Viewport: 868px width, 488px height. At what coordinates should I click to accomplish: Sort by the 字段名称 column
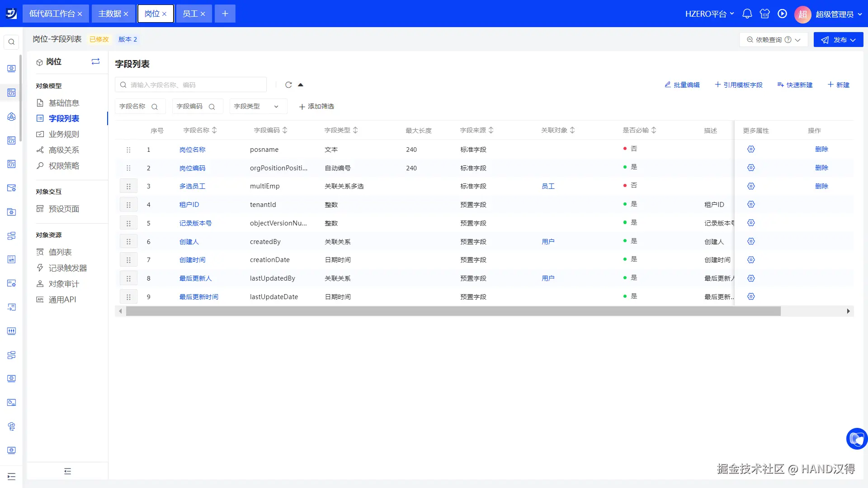coord(214,130)
